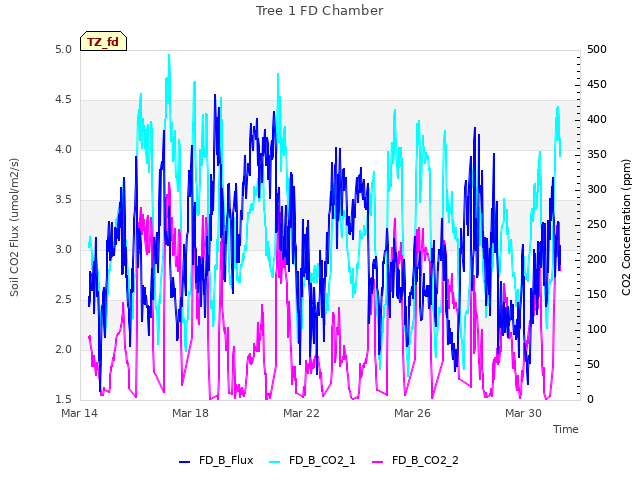640x480 pixels.
Task: Toggle the FD_B_Flux legend entry
Action: coord(216,460)
